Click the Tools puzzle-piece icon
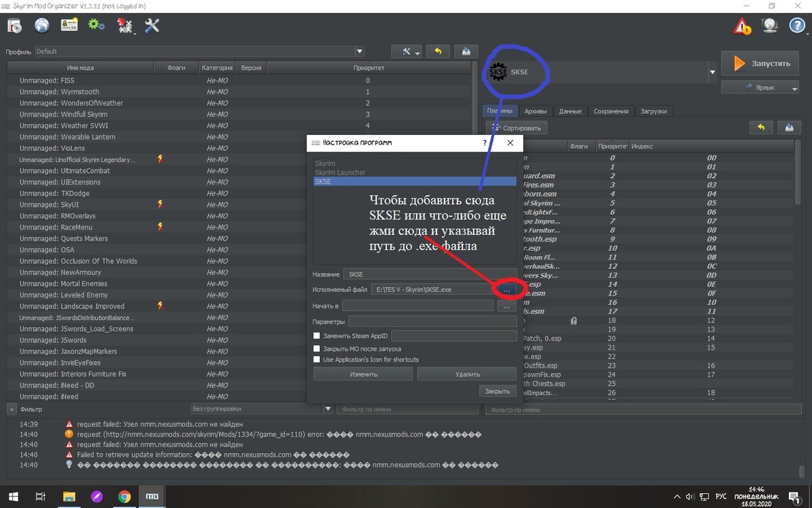 coord(125,26)
